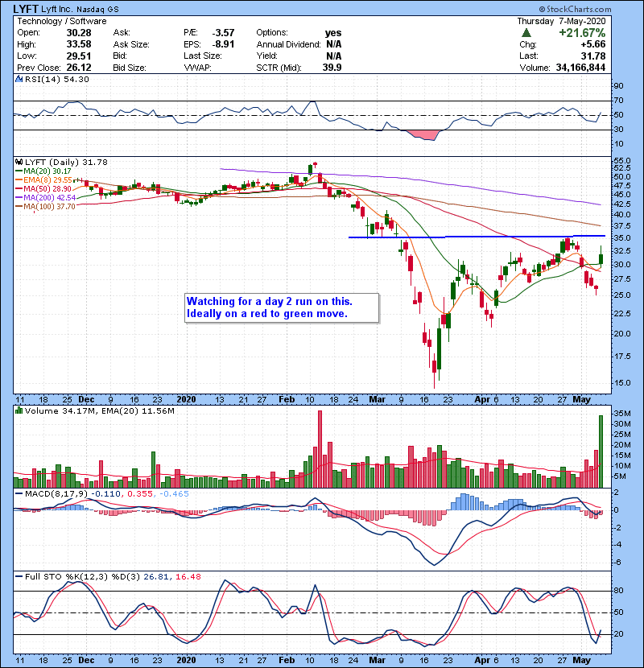Click the Low 29.51 value
The image size is (644, 668).
pyautogui.click(x=79, y=56)
